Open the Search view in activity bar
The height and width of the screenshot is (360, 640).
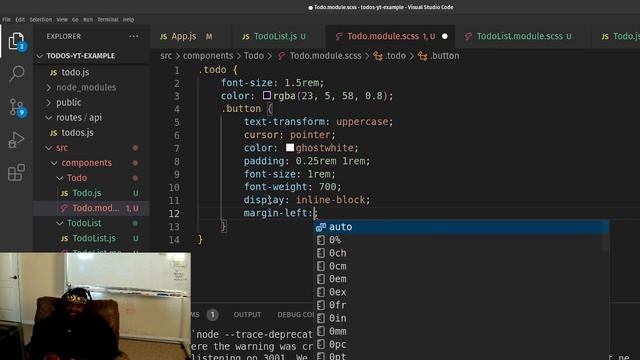coord(16,73)
